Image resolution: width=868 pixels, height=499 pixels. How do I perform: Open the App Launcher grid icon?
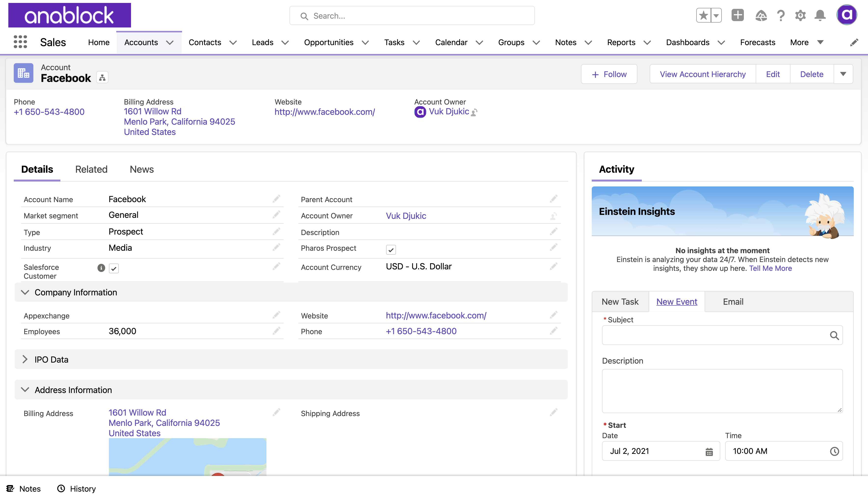click(20, 42)
